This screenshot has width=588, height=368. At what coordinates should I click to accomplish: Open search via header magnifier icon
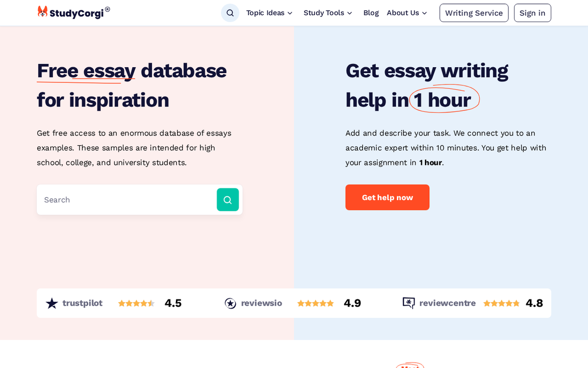230,13
